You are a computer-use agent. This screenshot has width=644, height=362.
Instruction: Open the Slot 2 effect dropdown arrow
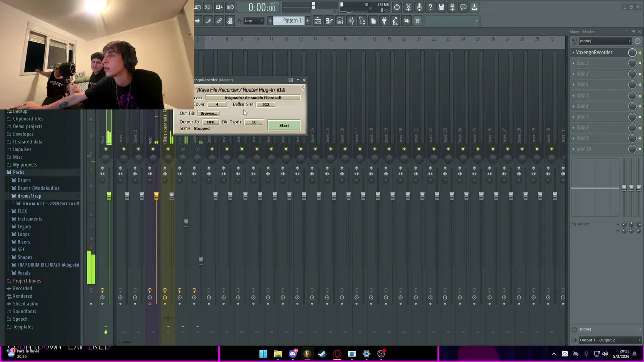(573, 63)
